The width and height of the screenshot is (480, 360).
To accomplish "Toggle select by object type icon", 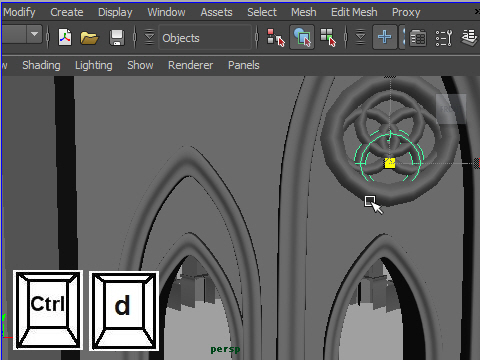I will (302, 37).
